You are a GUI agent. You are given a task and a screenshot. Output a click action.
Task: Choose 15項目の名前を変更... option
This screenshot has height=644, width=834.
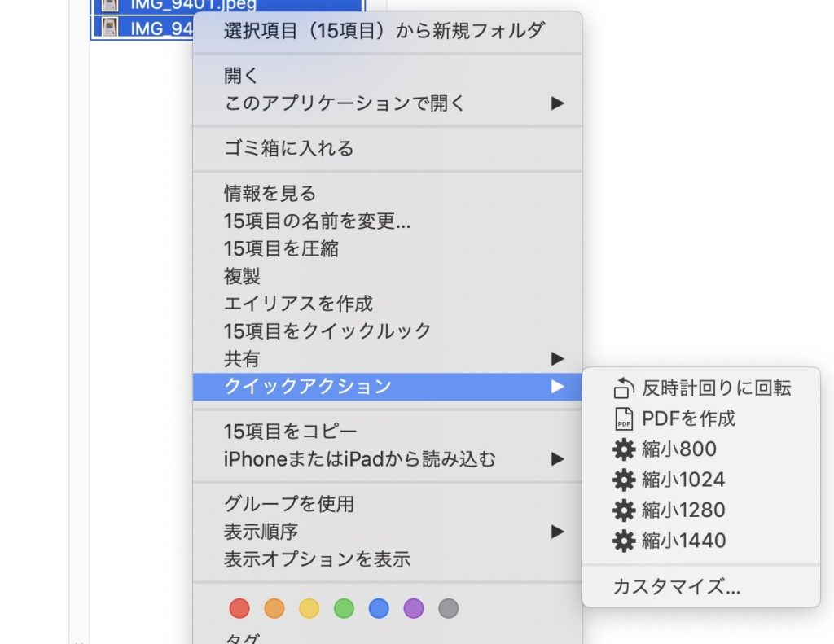(317, 221)
